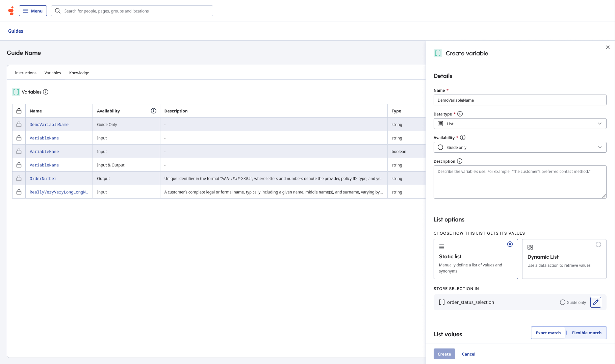Open the hamburger Menu button
Image resolution: width=615 pixels, height=364 pixels.
pos(33,11)
